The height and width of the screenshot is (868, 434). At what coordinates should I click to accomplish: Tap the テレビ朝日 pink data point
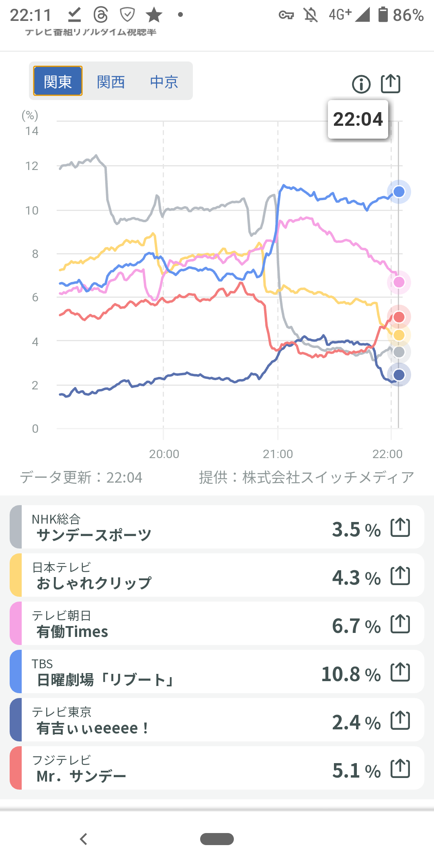(399, 282)
